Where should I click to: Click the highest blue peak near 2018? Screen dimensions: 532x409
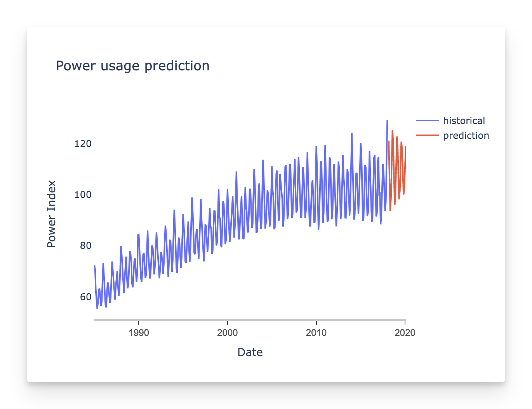pos(387,121)
